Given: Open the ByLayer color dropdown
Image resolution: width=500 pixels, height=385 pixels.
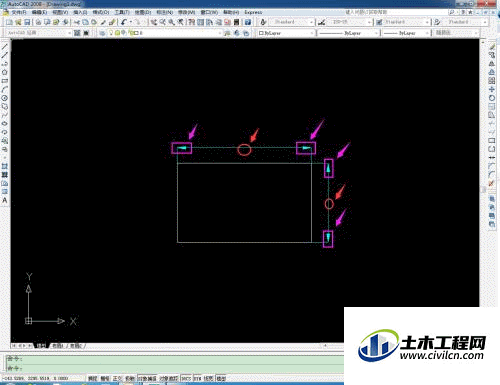Looking at the screenshot, I should 287,33.
